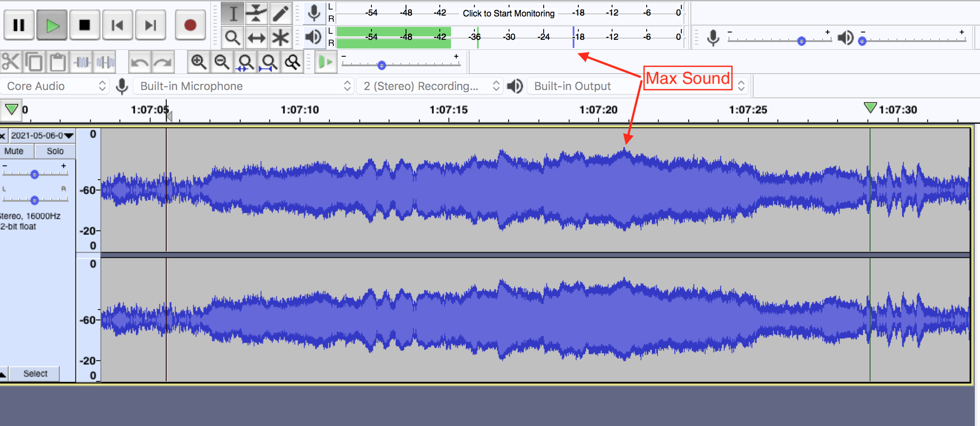Open the track name 2021-05-06 dropdown menu

pos(42,136)
